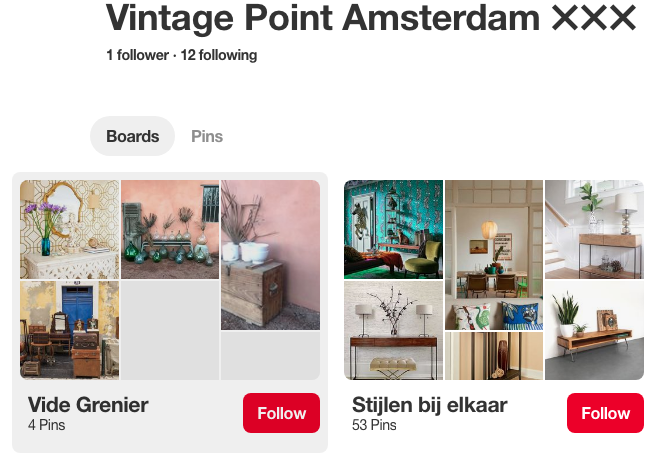Click the console table by staircase thumbnail
The image size is (659, 457).
pyautogui.click(x=594, y=229)
